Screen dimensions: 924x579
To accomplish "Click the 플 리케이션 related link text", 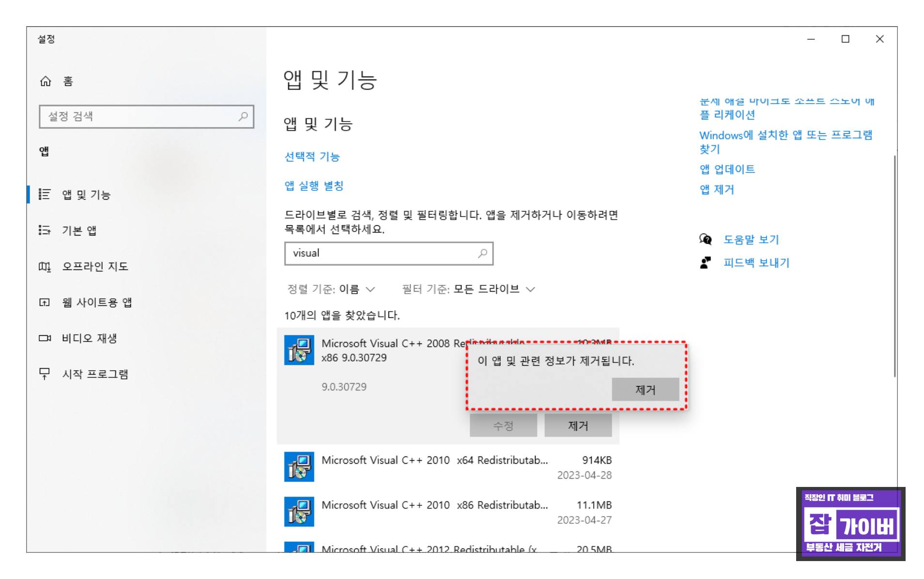I will click(727, 115).
